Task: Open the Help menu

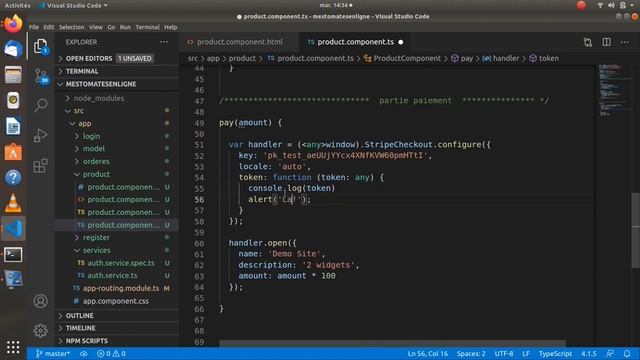Action: click(171, 27)
